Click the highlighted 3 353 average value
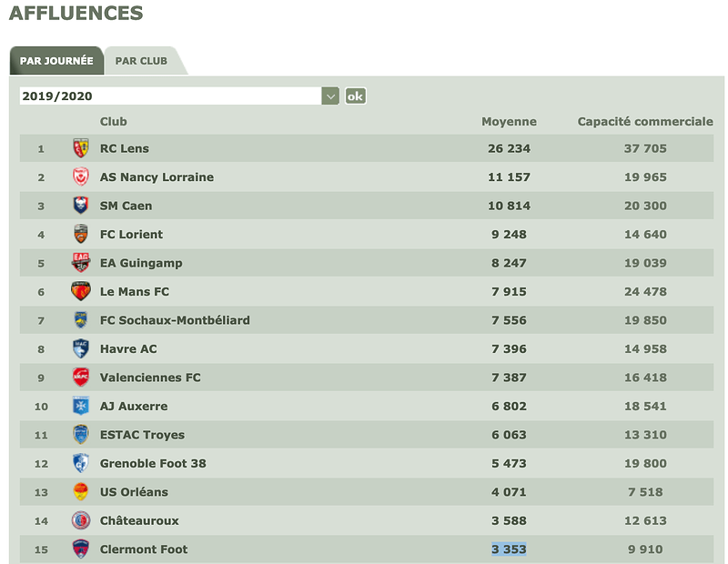 [509, 549]
